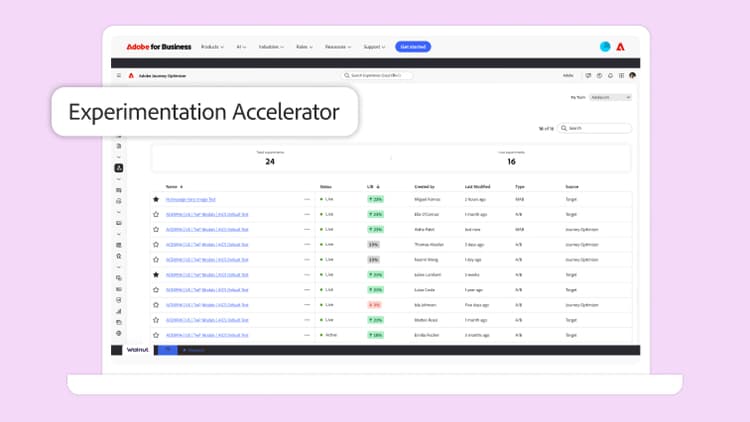Open the hamburger menu in Journey Optimizer header
The image size is (750, 422).
pyautogui.click(x=119, y=76)
